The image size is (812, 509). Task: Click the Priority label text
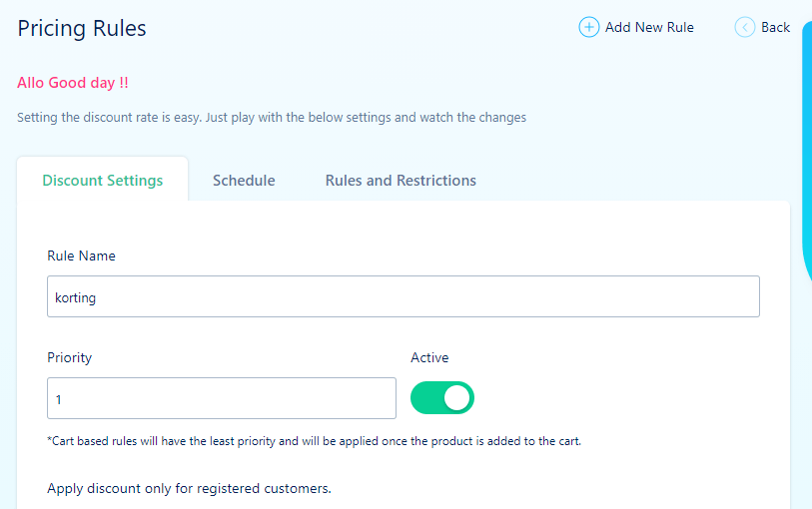click(x=69, y=357)
